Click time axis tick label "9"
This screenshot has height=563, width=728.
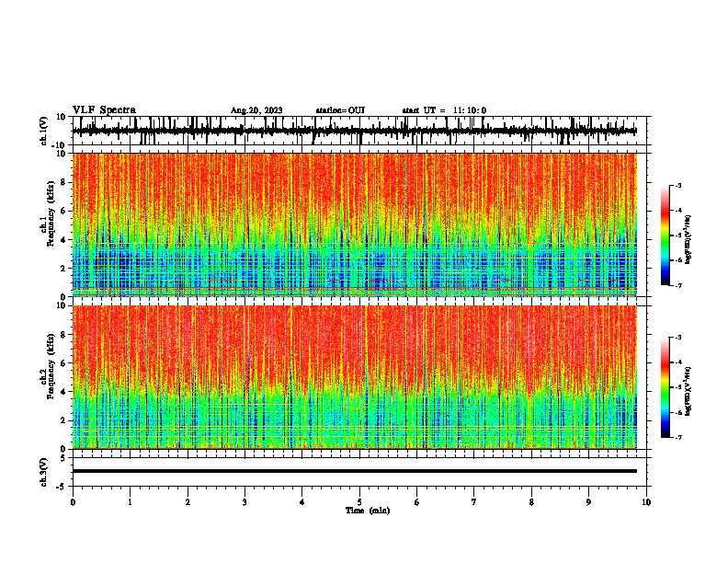588,502
